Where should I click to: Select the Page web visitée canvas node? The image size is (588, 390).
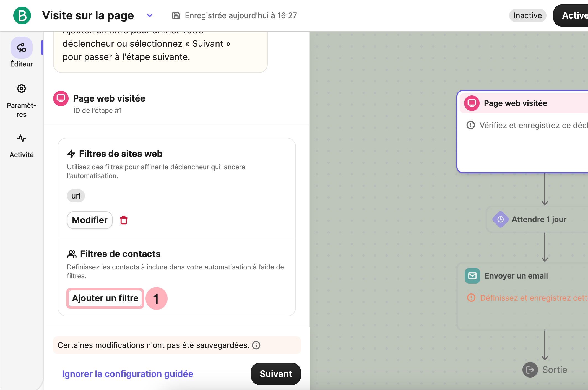(522, 132)
